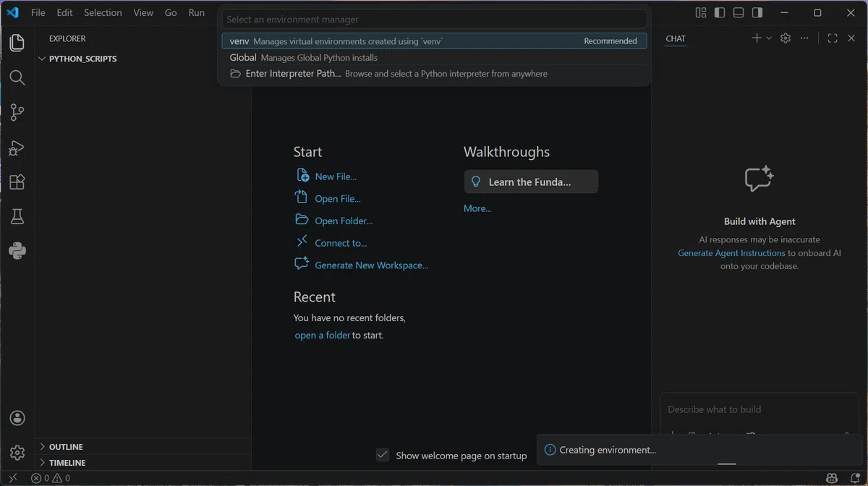The width and height of the screenshot is (868, 486).
Task: Close the chat panel
Action: click(x=851, y=38)
